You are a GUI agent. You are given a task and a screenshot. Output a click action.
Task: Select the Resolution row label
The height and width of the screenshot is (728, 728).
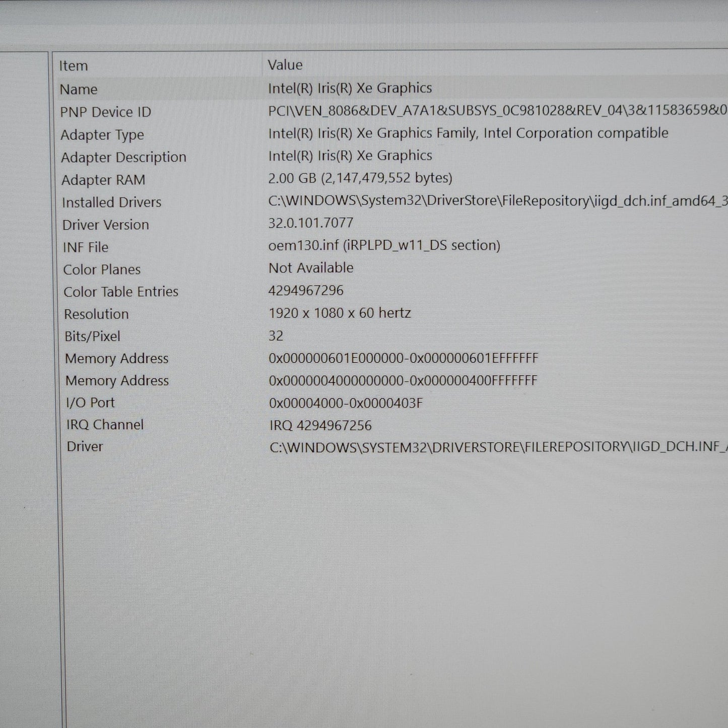pos(96,314)
